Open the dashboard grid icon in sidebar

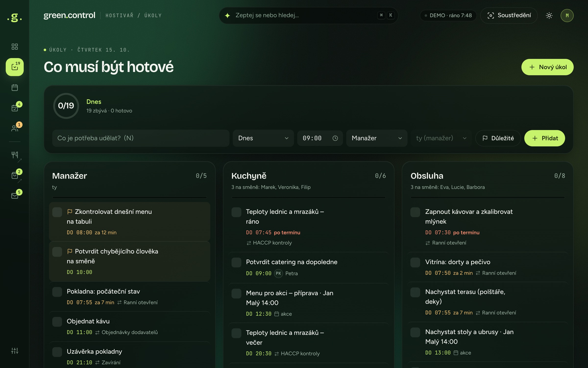(15, 47)
